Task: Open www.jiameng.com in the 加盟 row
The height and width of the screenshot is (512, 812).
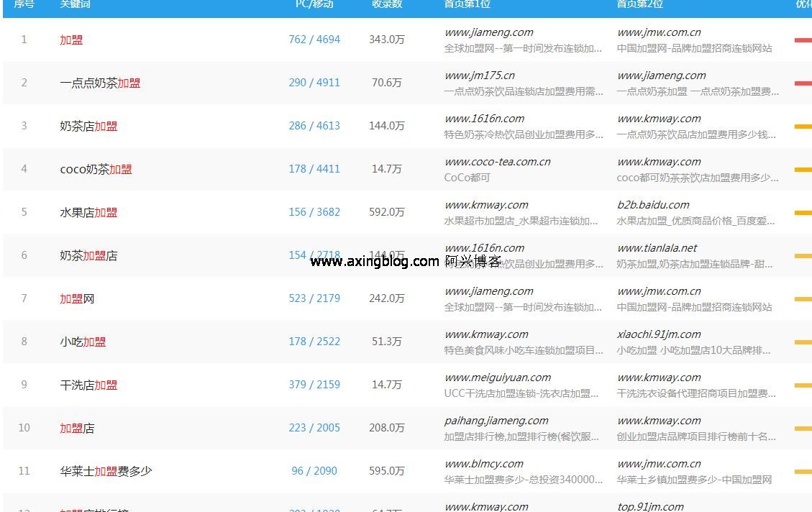Action: pos(489,32)
